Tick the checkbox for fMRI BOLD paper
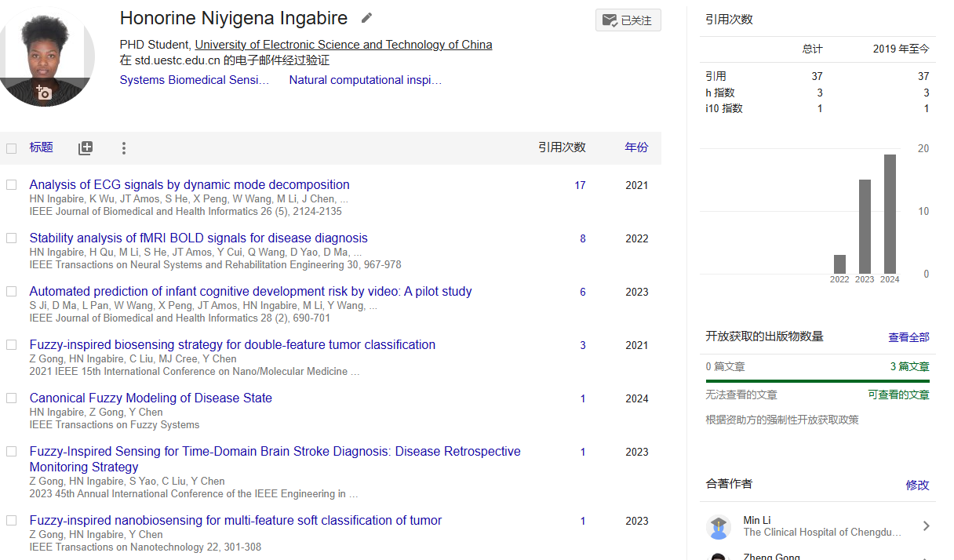Image resolution: width=954 pixels, height=560 pixels. click(x=12, y=238)
